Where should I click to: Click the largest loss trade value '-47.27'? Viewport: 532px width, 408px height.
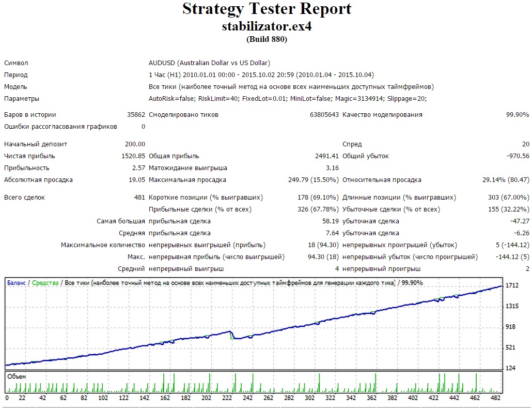click(x=520, y=221)
